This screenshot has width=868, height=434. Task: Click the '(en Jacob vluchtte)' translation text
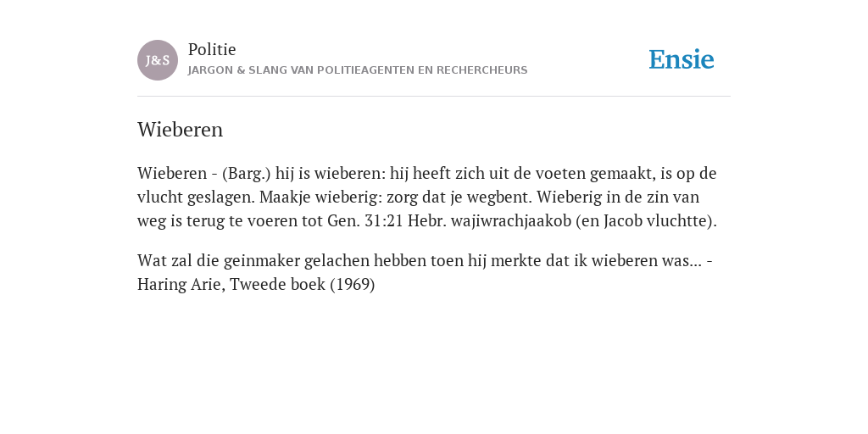tap(646, 221)
